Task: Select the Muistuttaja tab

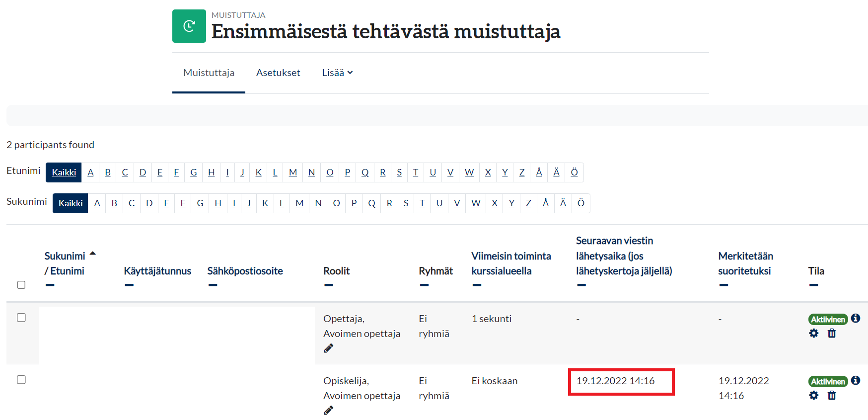Action: pyautogui.click(x=209, y=73)
